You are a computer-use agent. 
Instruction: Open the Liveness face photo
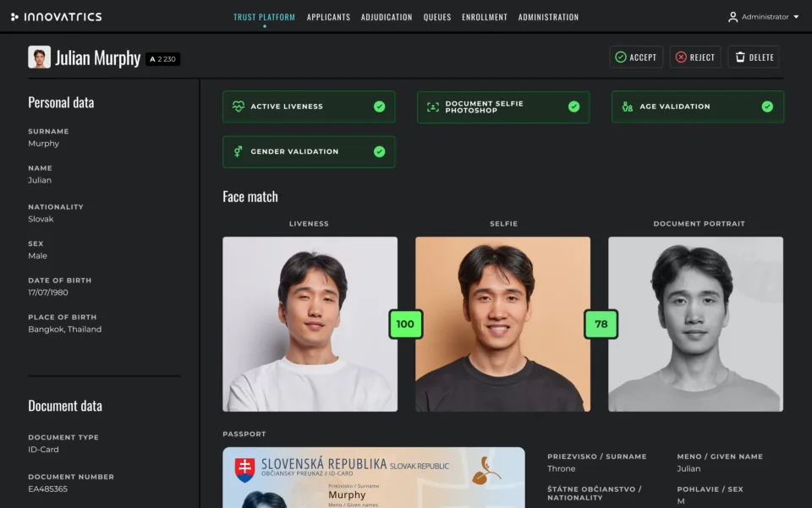pos(310,325)
